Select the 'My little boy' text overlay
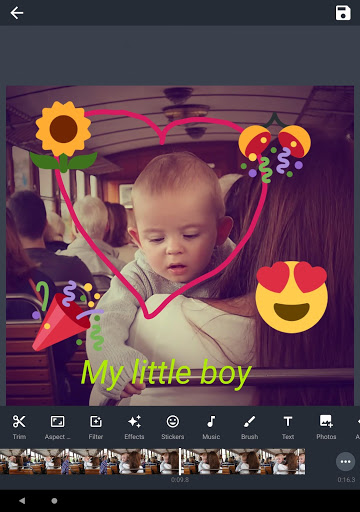Image resolution: width=360 pixels, height=512 pixels. tap(166, 373)
